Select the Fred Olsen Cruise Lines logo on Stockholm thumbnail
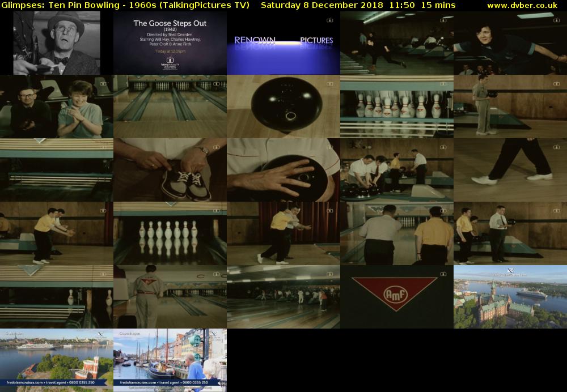Screen dimensions: 567x392 [510, 271]
